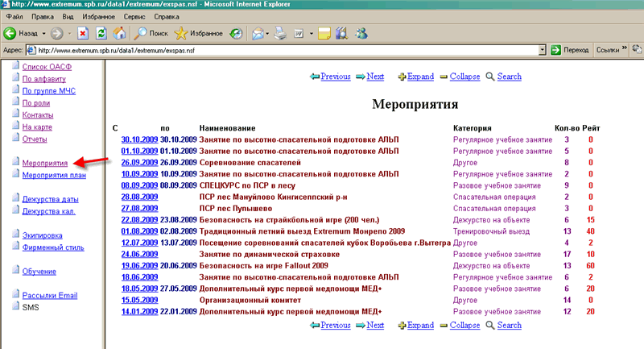Click the top Collapse minus icon

coord(444,77)
